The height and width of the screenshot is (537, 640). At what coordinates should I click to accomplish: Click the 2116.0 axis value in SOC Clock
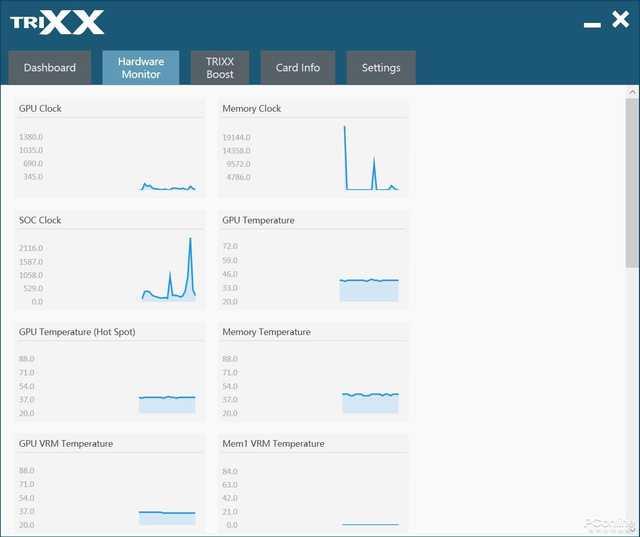click(x=31, y=248)
